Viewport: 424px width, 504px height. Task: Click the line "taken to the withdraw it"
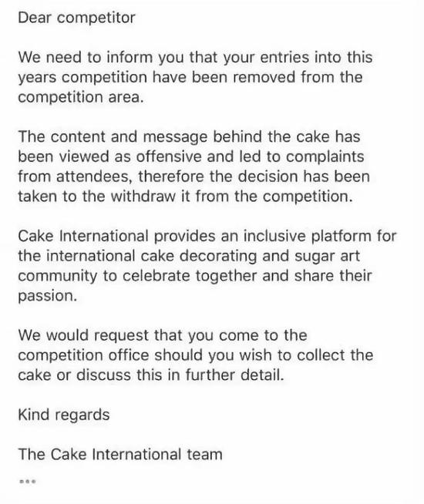(x=186, y=197)
